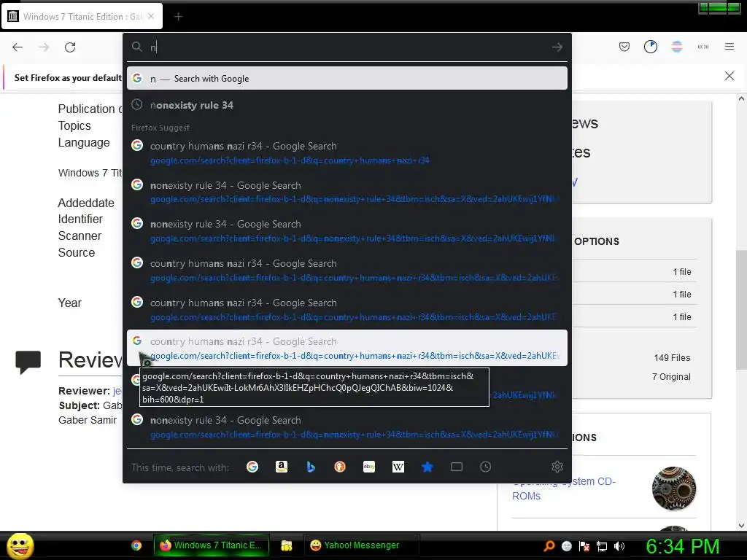Open the gears collection thumbnail

click(673, 489)
